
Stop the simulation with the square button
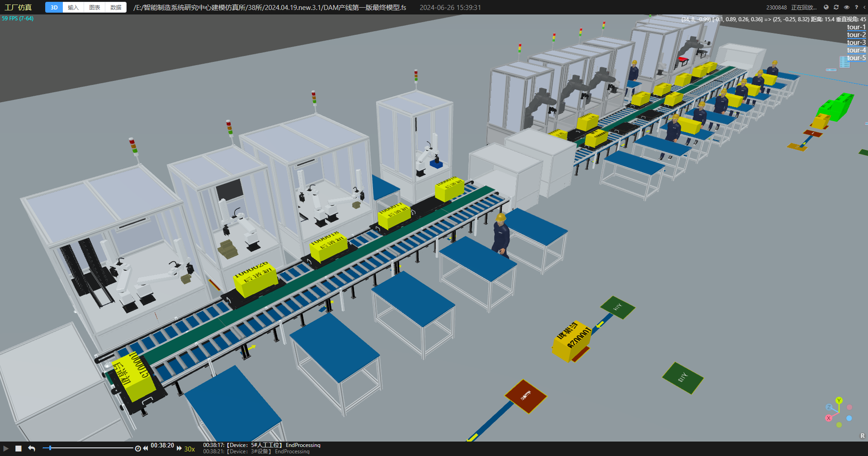[19, 448]
